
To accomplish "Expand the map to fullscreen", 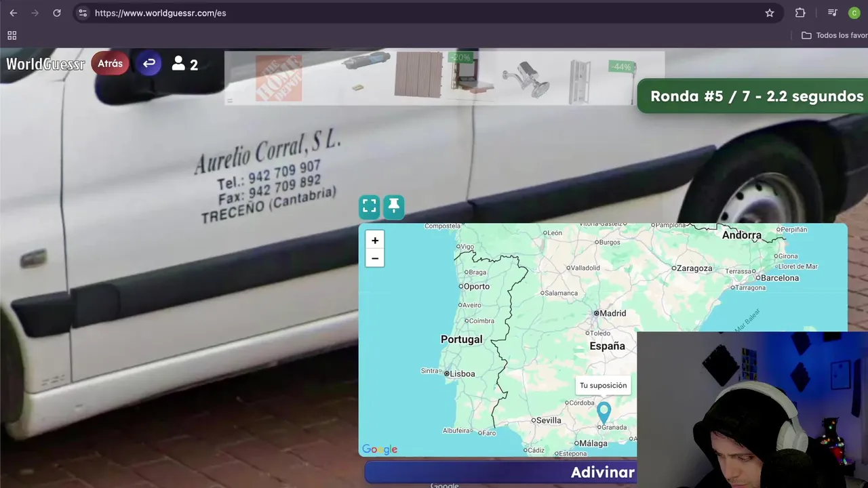I will 370,206.
